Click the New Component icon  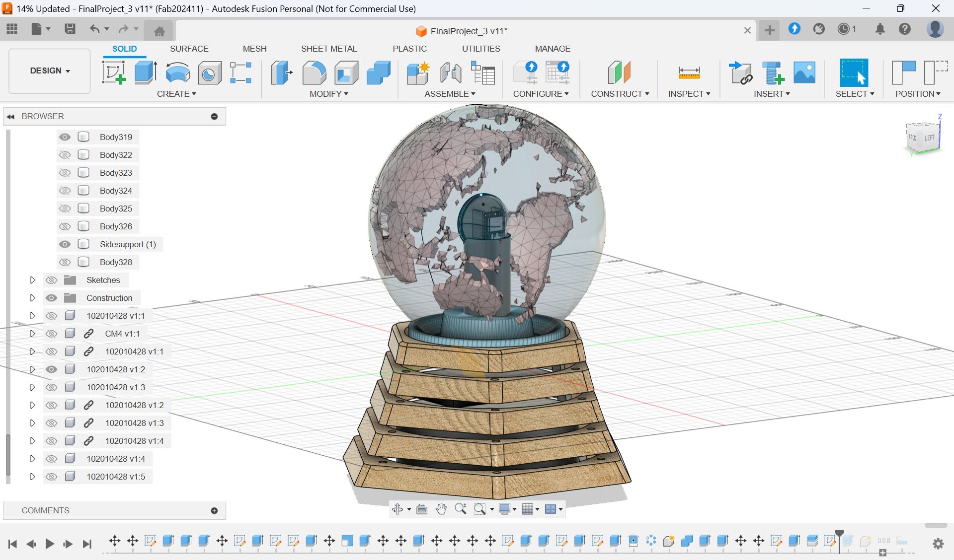(x=418, y=72)
